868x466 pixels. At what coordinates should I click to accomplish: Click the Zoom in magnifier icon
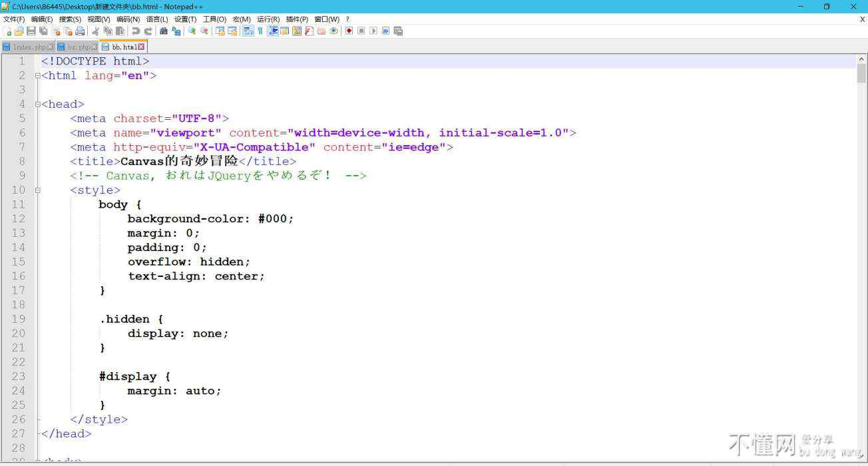(x=192, y=31)
